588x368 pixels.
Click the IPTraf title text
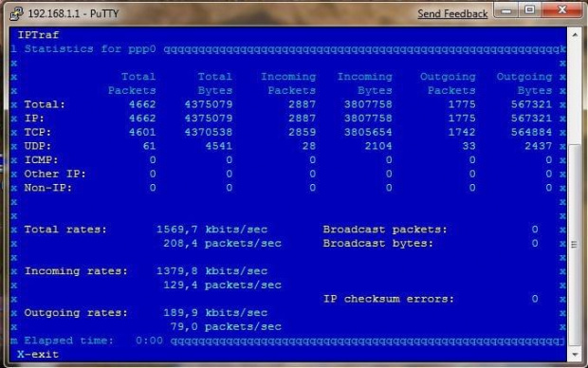(x=38, y=35)
